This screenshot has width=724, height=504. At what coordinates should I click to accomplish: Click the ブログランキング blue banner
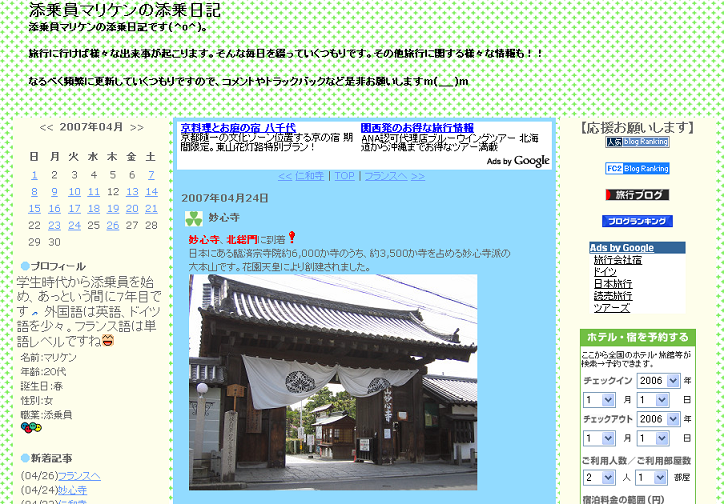(637, 221)
